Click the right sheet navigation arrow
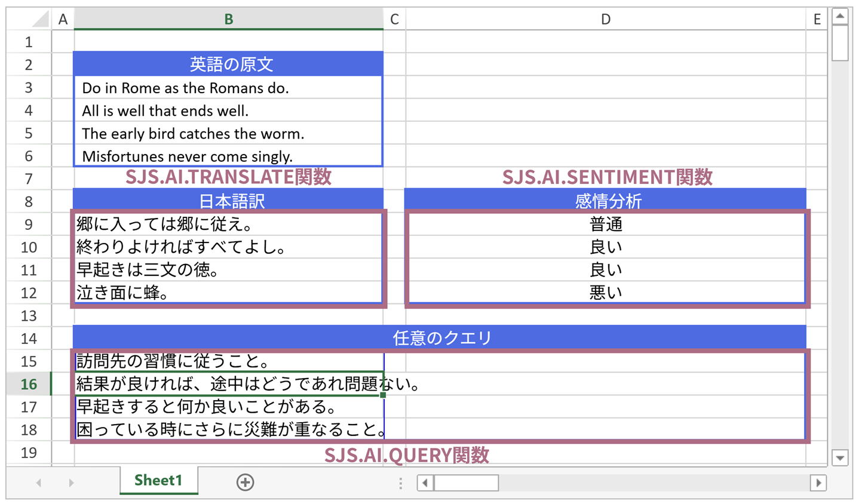The width and height of the screenshot is (859, 504). click(x=71, y=482)
